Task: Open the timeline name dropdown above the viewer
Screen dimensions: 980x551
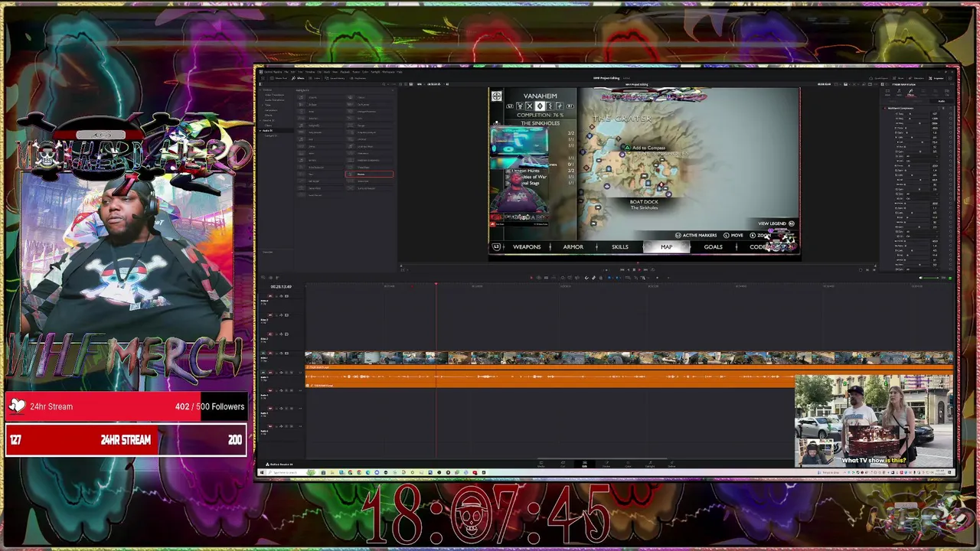Action: point(638,84)
